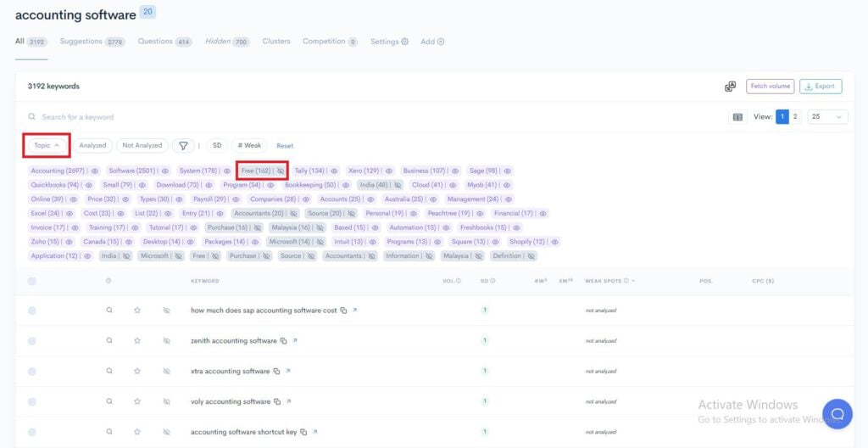Click the magnifier for 'xtra accounting software'
This screenshot has height=448, width=868.
(109, 371)
